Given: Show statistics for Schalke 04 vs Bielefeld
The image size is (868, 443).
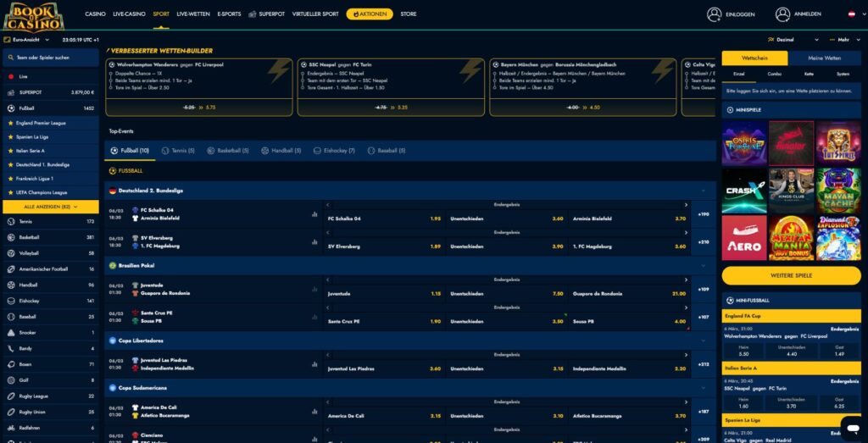Looking at the screenshot, I should [x=314, y=214].
